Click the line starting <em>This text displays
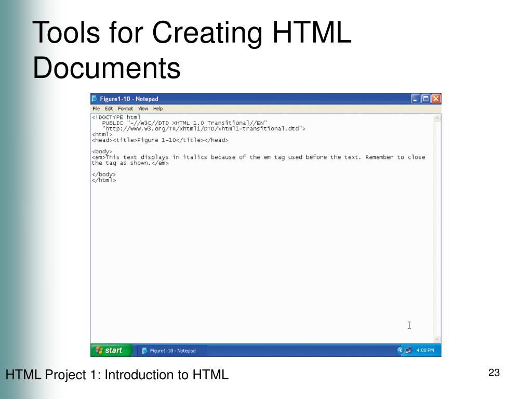The height and width of the screenshot is (399, 532). [x=258, y=157]
